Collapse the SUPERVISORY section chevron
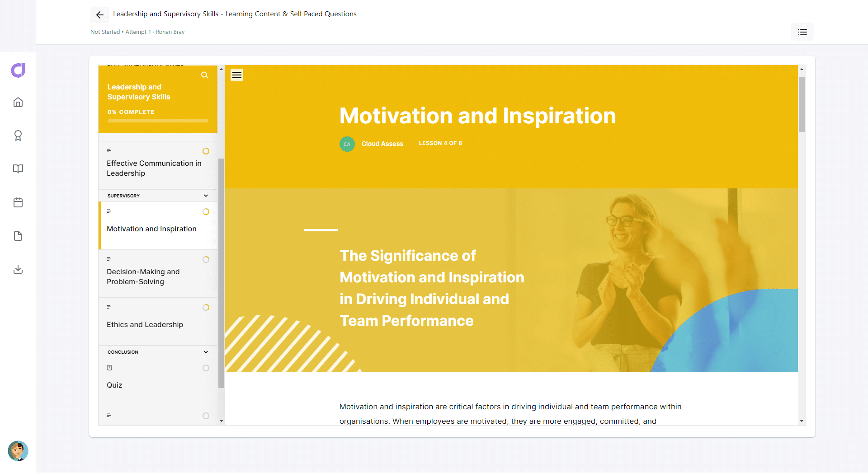 pyautogui.click(x=206, y=196)
